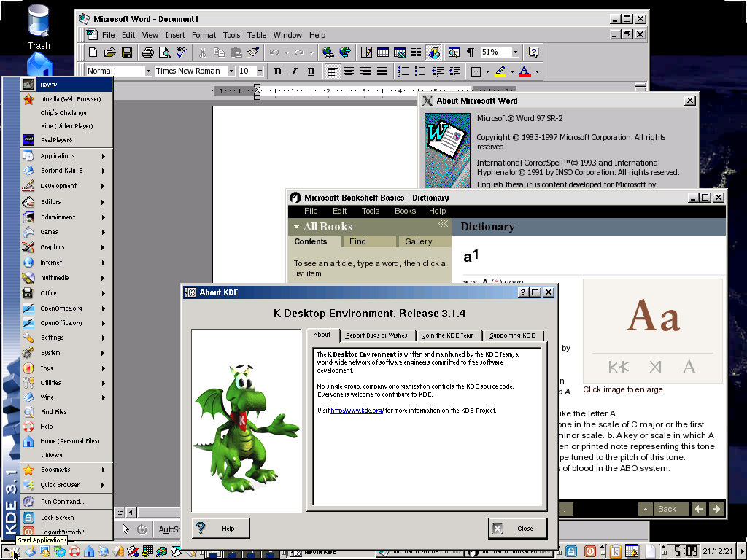
Task: Click the red logout icon in the panel
Action: coord(589,551)
